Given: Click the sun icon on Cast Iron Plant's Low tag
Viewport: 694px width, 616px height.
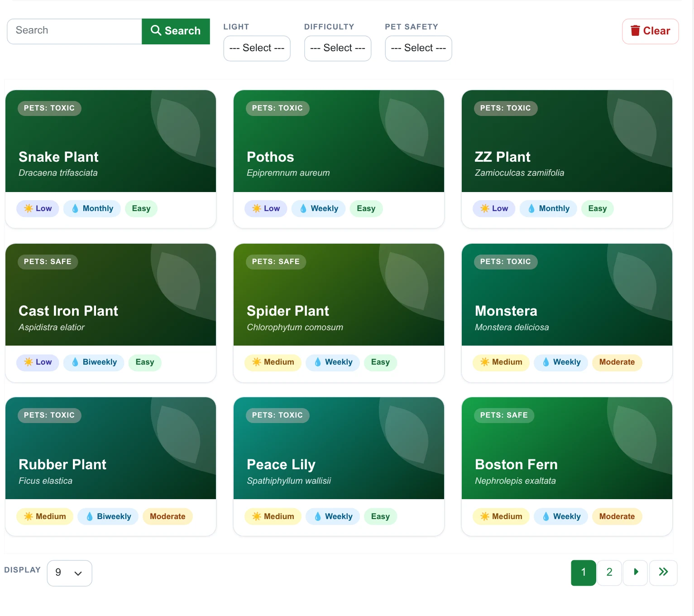Looking at the screenshot, I should [29, 362].
